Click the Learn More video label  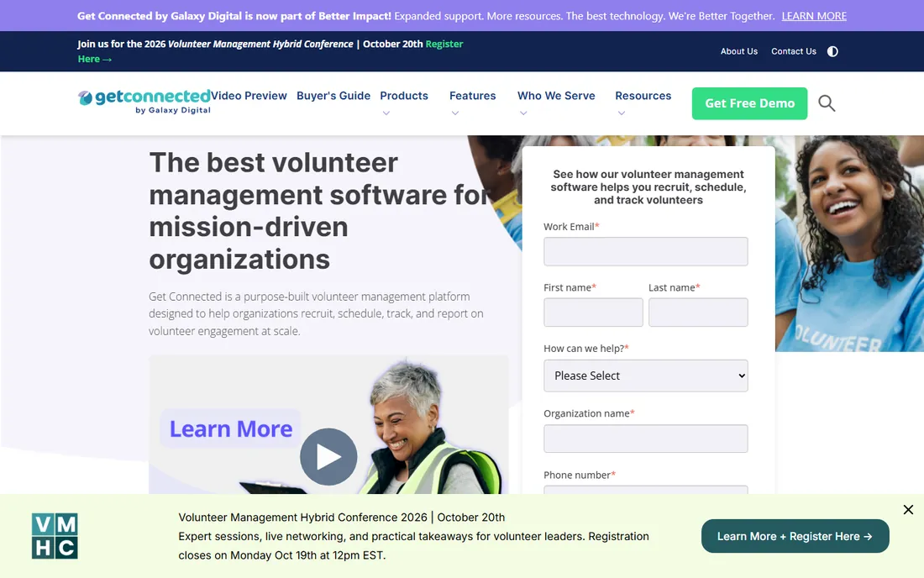pyautogui.click(x=231, y=429)
